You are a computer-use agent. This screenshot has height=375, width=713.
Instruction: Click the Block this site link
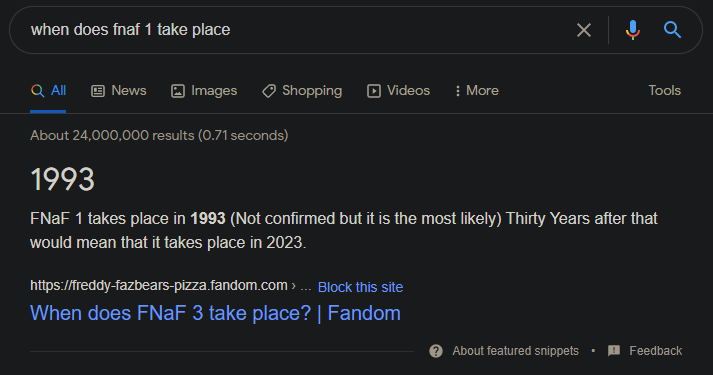[x=360, y=287]
